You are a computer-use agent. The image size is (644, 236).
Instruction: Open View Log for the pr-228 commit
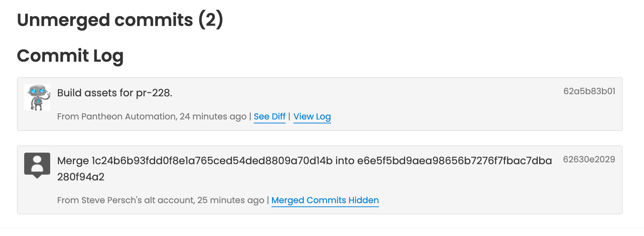(x=312, y=116)
